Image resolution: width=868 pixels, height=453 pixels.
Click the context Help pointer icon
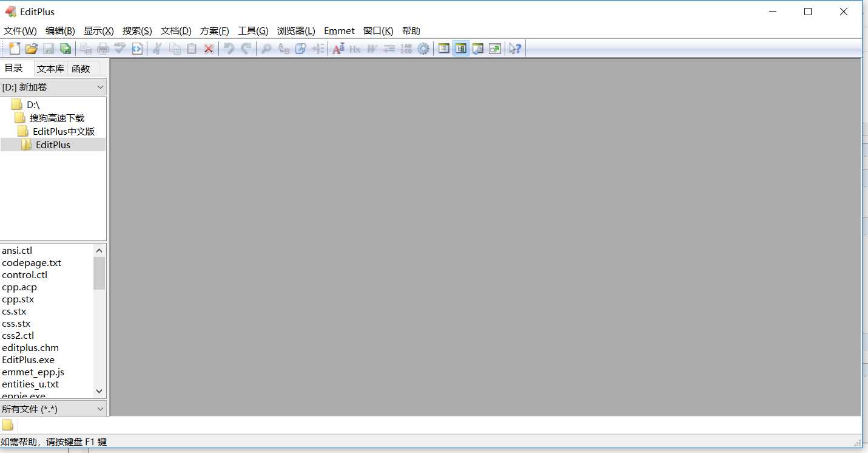[x=516, y=49]
